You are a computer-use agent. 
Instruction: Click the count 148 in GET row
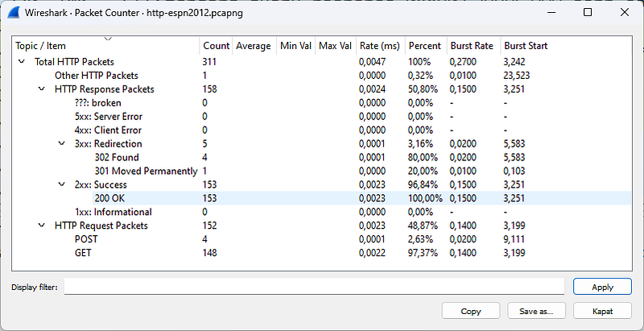pyautogui.click(x=209, y=253)
